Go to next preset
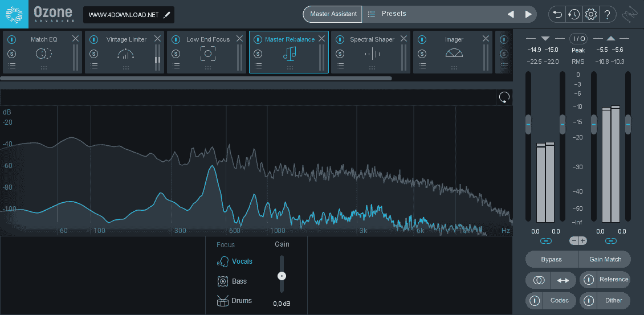Image resolution: width=644 pixels, height=315 pixels. (x=528, y=14)
